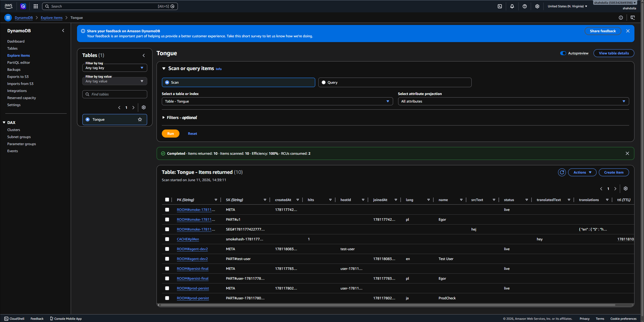Viewport: 644px width, 322px height.
Task: Toggle the hamburger navigation menu
Action: click(x=8, y=18)
